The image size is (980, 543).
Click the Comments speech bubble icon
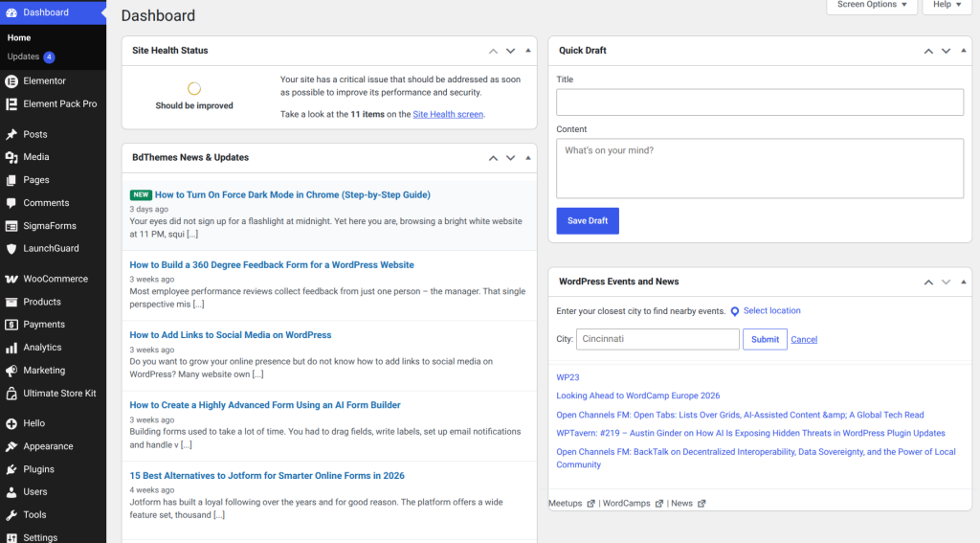click(x=11, y=203)
